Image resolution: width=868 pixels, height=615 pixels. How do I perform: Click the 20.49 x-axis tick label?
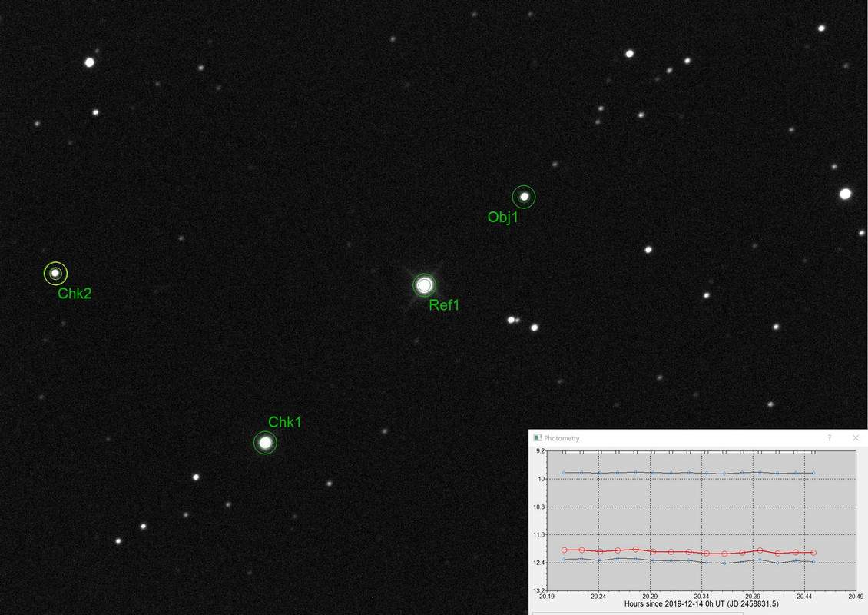point(856,597)
